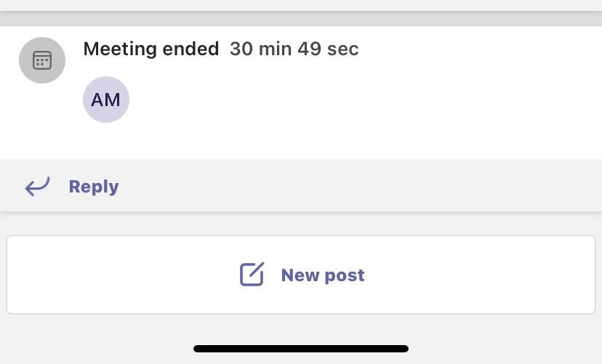Tap the New post label

coord(322,275)
